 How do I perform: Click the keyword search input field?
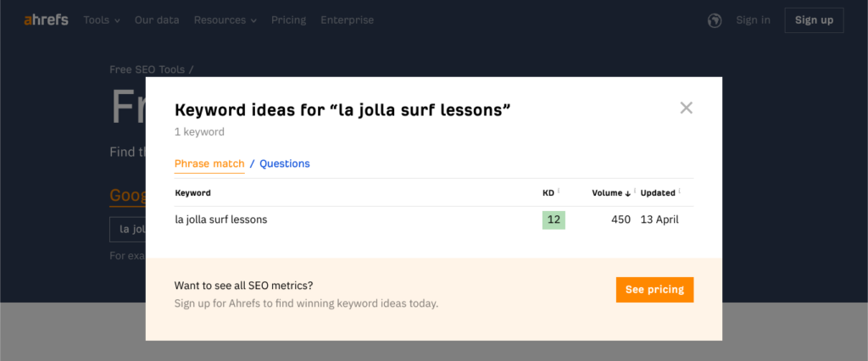pyautogui.click(x=127, y=229)
